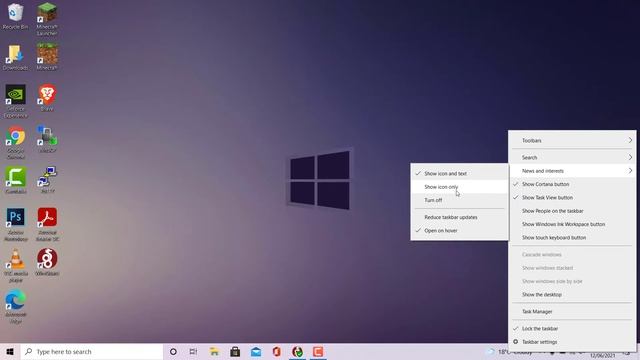
Task: Select the Brave browser shortcut
Action: (47, 98)
